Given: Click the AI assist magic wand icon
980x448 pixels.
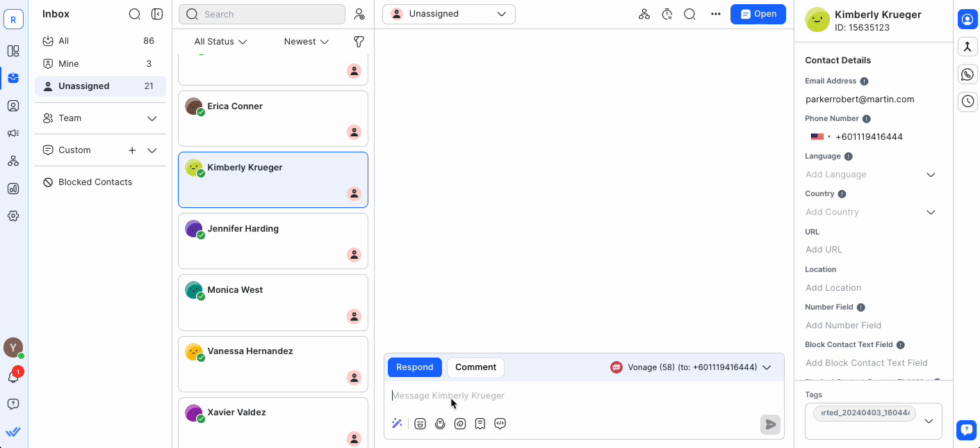Looking at the screenshot, I should (397, 423).
